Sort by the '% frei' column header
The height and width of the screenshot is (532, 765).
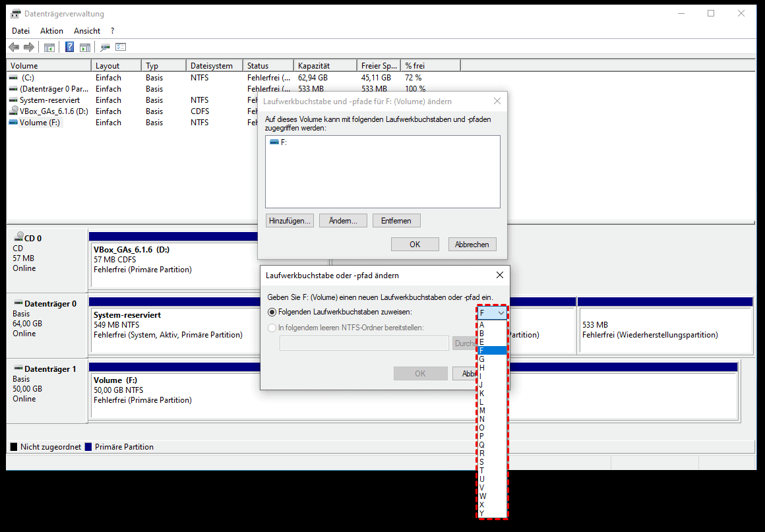tap(431, 65)
